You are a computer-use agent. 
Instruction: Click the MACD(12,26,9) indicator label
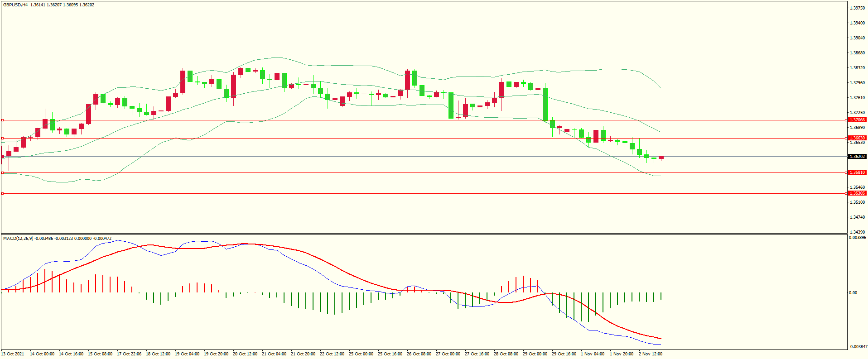[18, 238]
